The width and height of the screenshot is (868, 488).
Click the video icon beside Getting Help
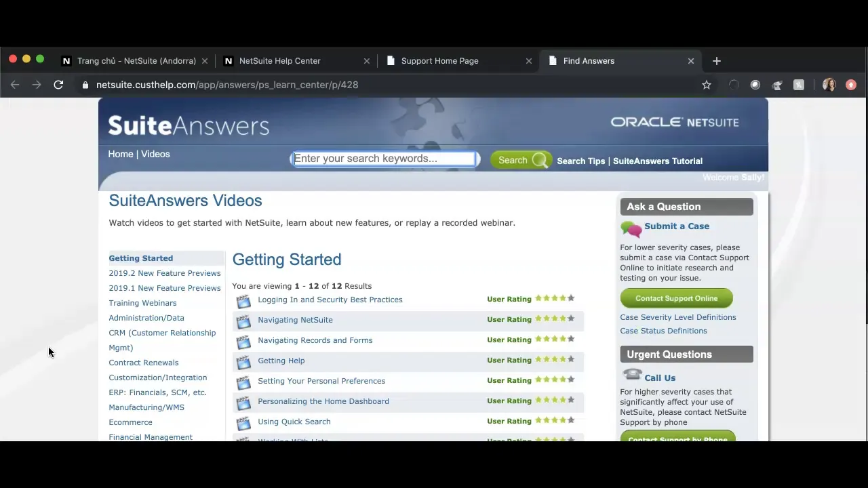click(x=243, y=362)
